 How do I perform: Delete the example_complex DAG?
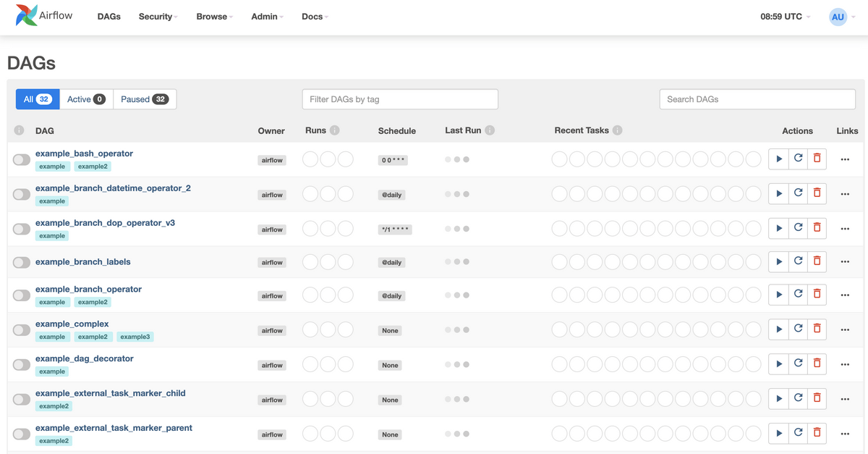(x=817, y=329)
